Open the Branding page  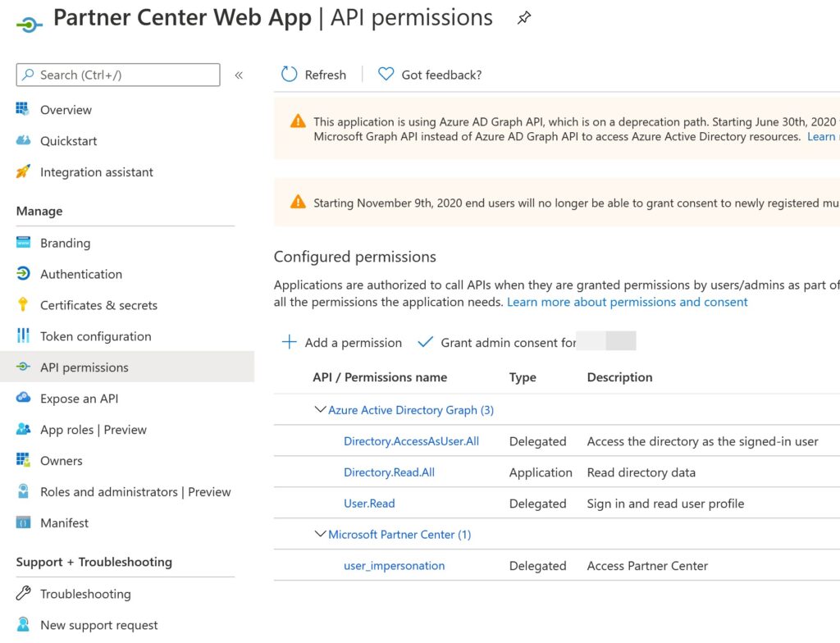pos(66,244)
